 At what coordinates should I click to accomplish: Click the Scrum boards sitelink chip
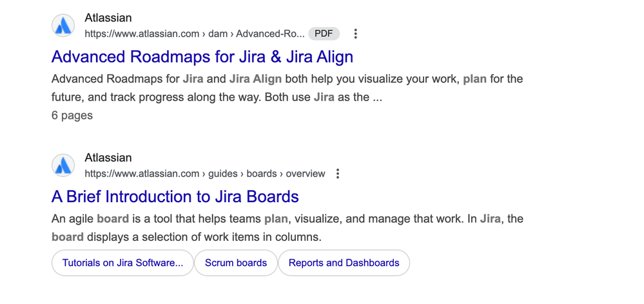tap(236, 263)
